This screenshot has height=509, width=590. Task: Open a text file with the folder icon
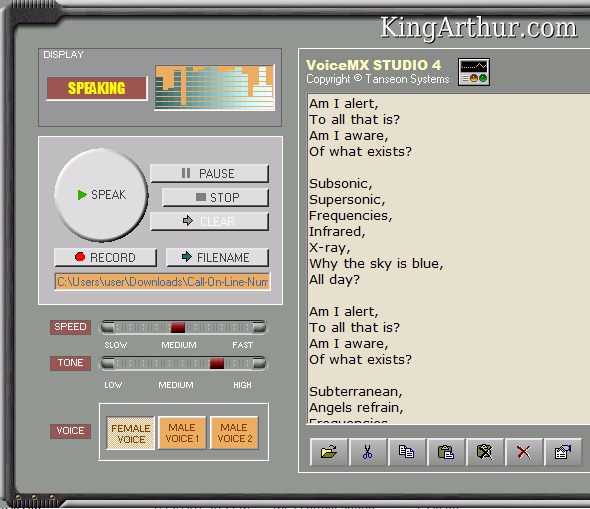pos(329,452)
